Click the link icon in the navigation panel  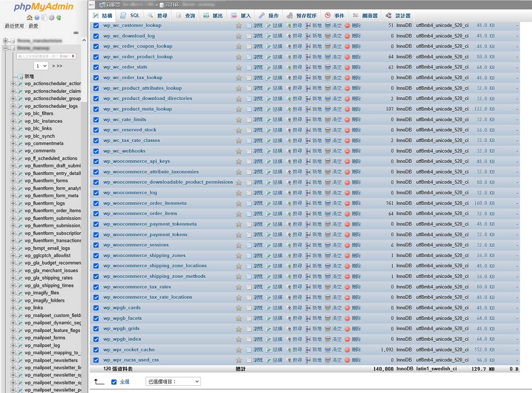pos(76,33)
